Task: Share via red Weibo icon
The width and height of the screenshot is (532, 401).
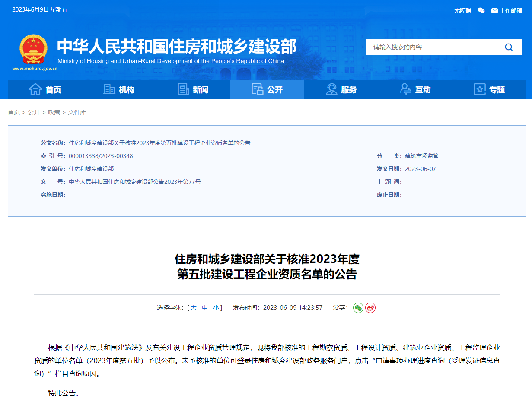Action: tap(370, 308)
